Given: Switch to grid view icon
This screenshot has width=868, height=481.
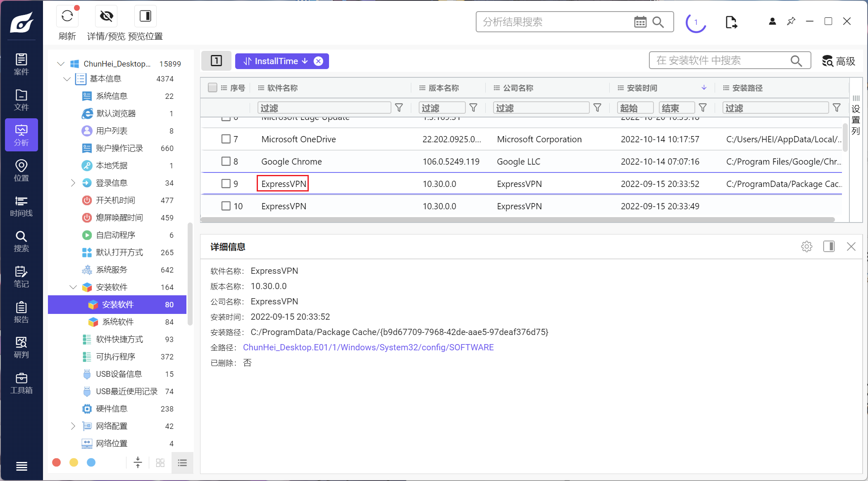Looking at the screenshot, I should [x=160, y=462].
